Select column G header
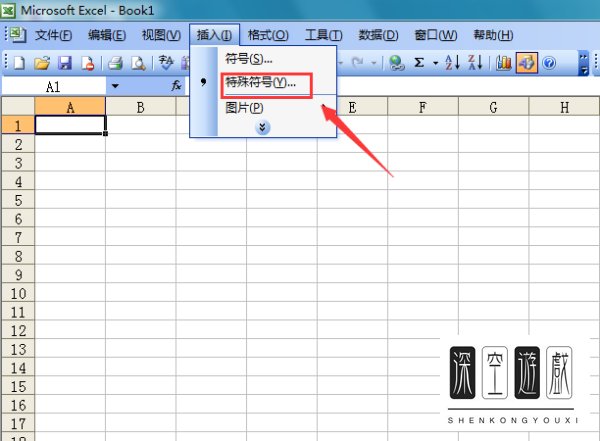This screenshot has width=600, height=441. [493, 106]
